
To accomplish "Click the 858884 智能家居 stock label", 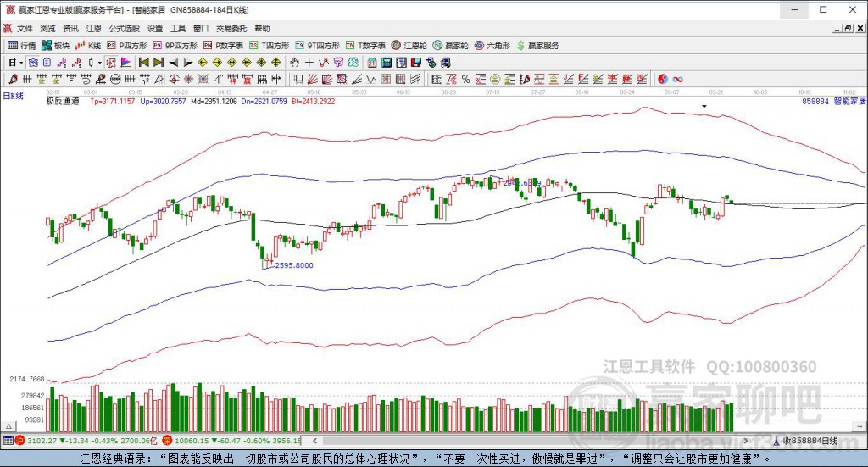I will tap(833, 101).
